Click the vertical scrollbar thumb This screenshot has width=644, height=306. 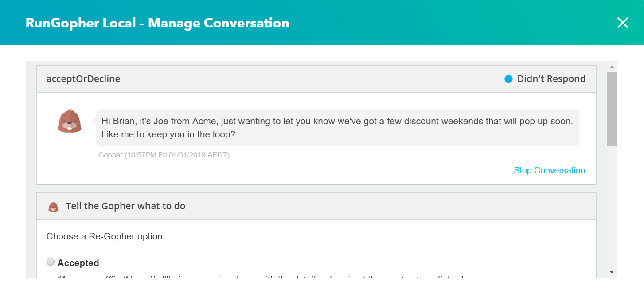(612, 109)
